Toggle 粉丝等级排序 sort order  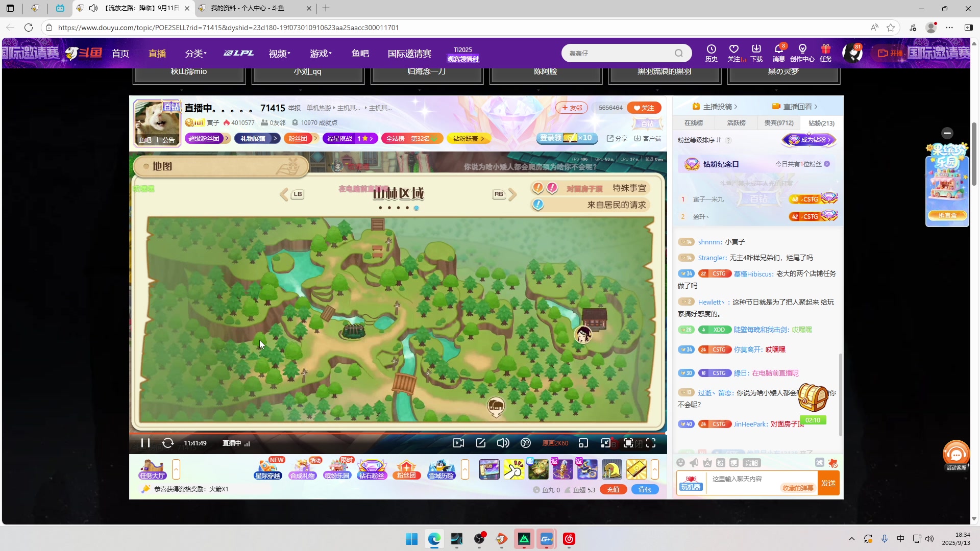click(699, 140)
